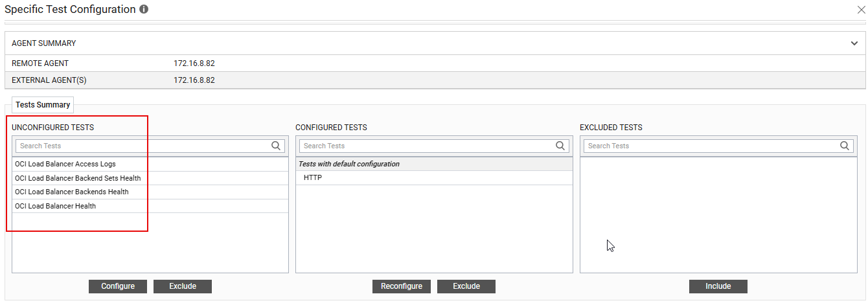Viewport: 868px width, 305px height.
Task: Select OCI Load Balancer Backend Sets Health
Action: (x=78, y=178)
